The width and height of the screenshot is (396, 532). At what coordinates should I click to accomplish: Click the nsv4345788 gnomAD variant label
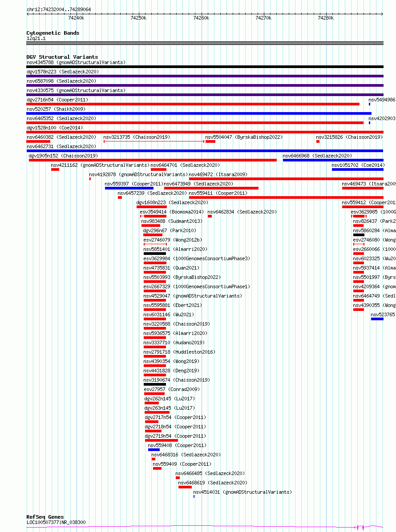pos(76,62)
